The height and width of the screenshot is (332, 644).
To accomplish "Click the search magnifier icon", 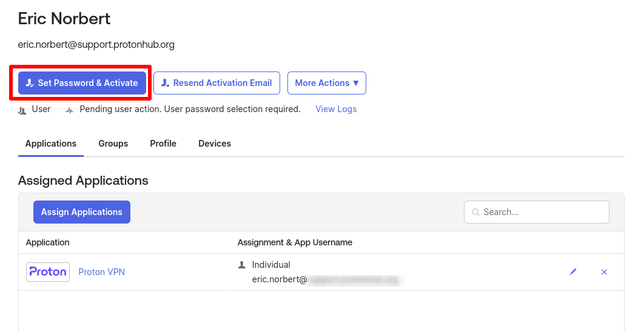I will point(475,212).
